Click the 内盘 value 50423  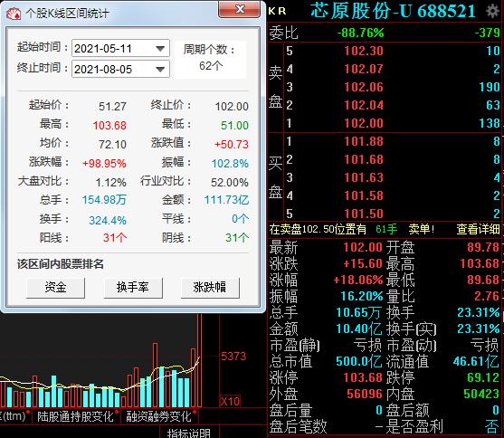[x=481, y=394]
